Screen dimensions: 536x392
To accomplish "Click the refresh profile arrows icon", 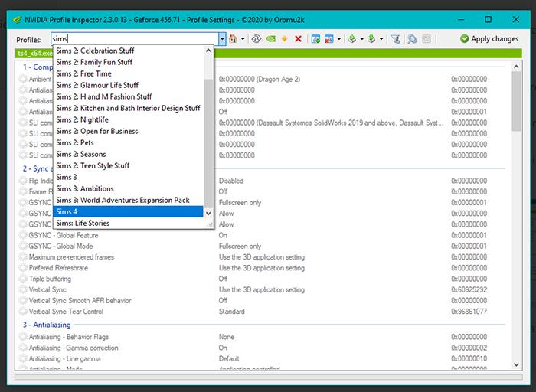I will [x=257, y=38].
